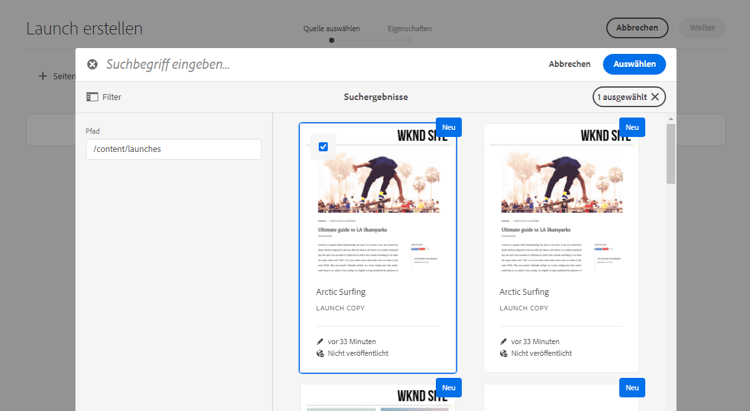
Task: Click the pencil icon on the second card
Action: [x=503, y=342]
